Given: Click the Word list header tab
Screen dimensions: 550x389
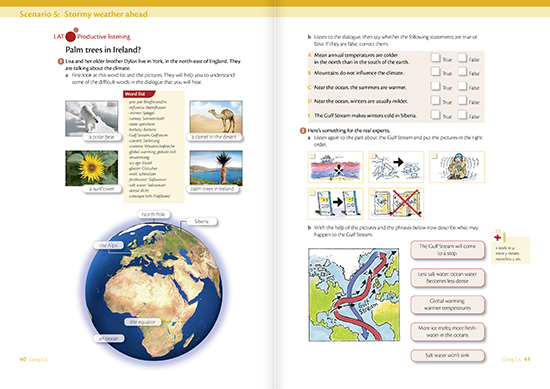Looking at the screenshot, I should tap(139, 94).
